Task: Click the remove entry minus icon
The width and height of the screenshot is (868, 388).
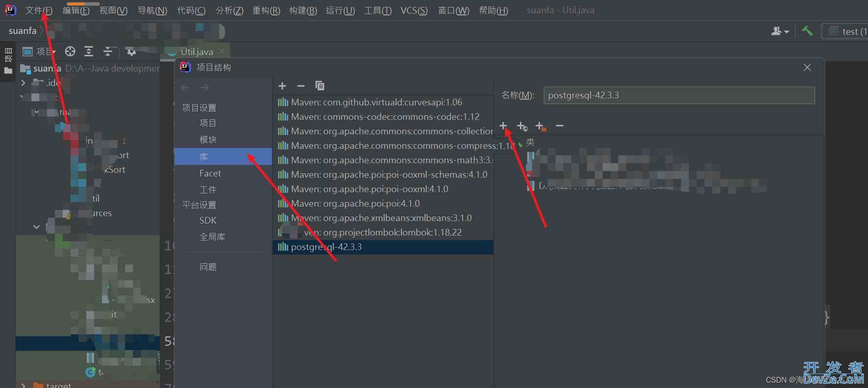Action: 559,126
